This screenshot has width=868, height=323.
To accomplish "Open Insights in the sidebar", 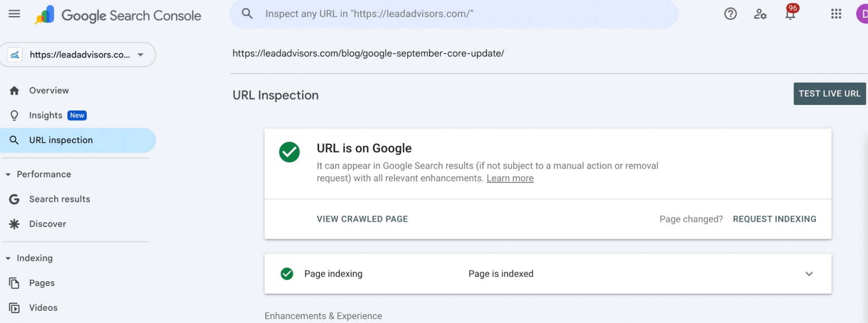I will 46,115.
